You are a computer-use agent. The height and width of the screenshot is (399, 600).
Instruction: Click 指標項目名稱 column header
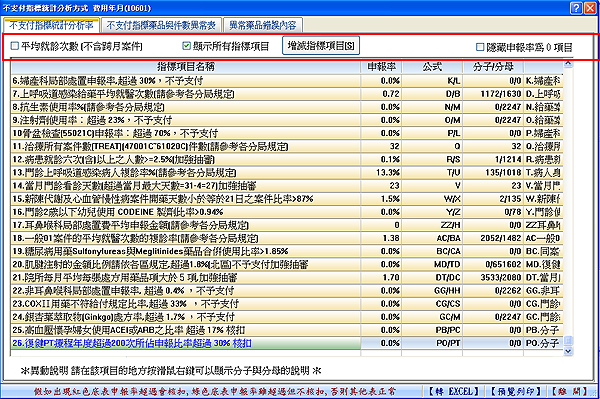pyautogui.click(x=186, y=67)
